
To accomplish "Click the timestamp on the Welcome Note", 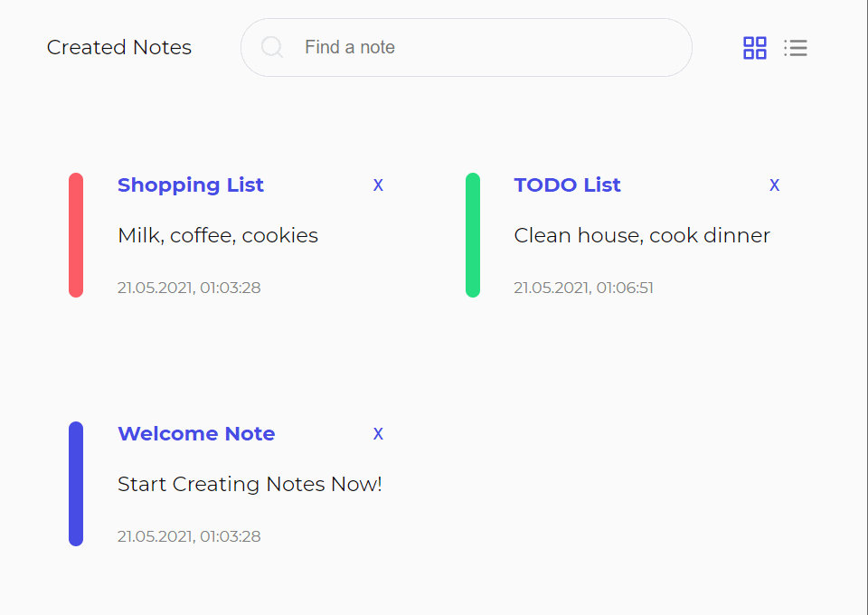I will (189, 537).
